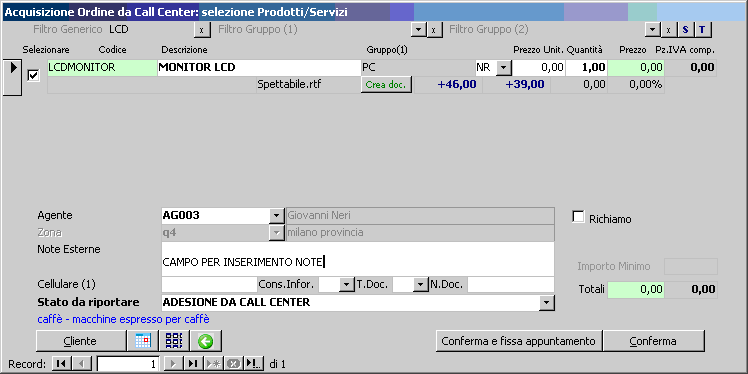
Task: Click the Cliente button
Action: [x=80, y=341]
